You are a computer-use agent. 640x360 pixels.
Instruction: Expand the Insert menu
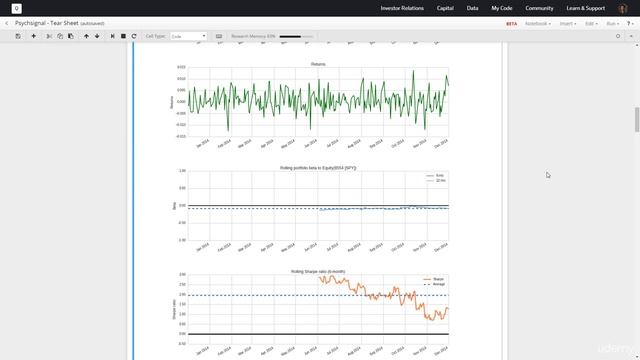tap(568, 24)
